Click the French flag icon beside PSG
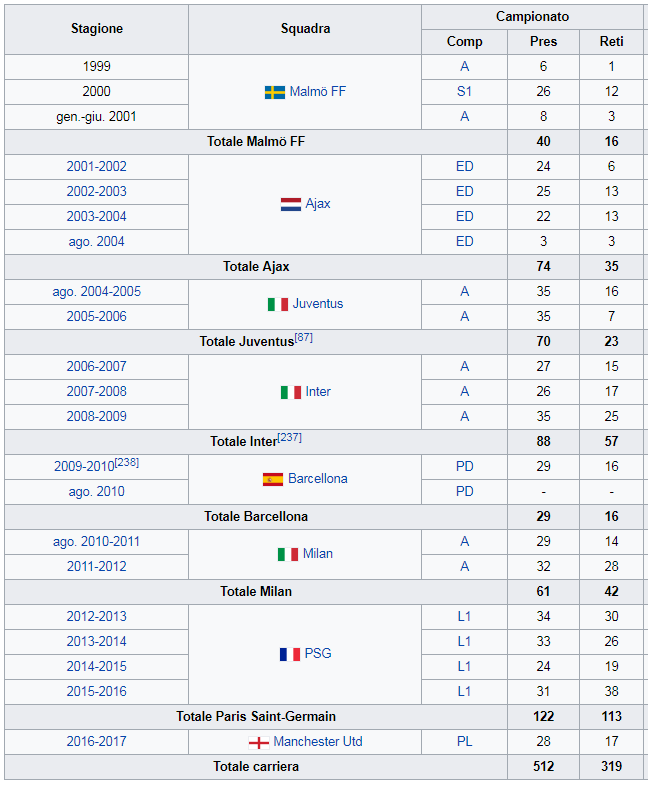The image size is (648, 785). pyautogui.click(x=289, y=654)
